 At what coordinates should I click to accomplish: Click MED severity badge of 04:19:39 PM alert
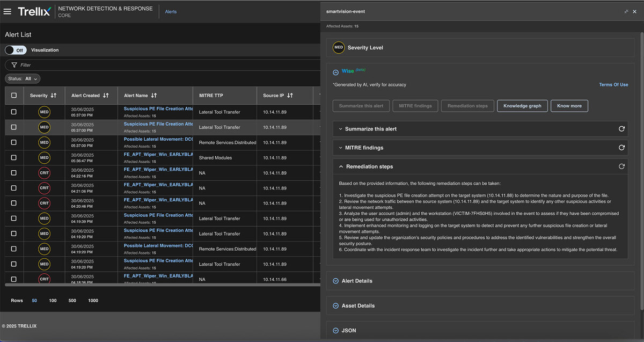(x=44, y=219)
